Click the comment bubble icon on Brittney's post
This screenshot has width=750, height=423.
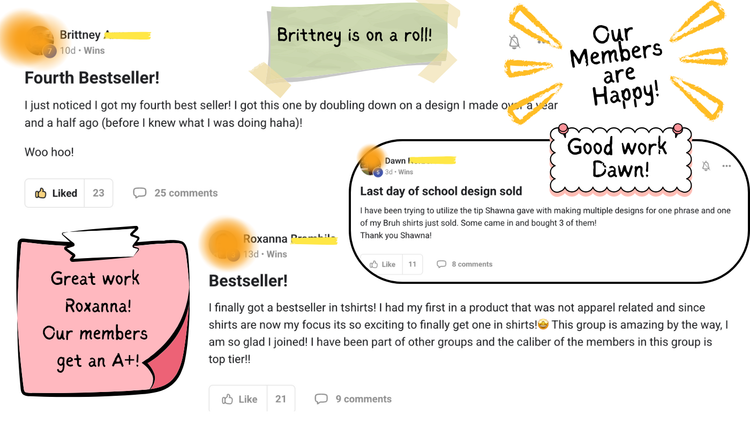tap(140, 193)
